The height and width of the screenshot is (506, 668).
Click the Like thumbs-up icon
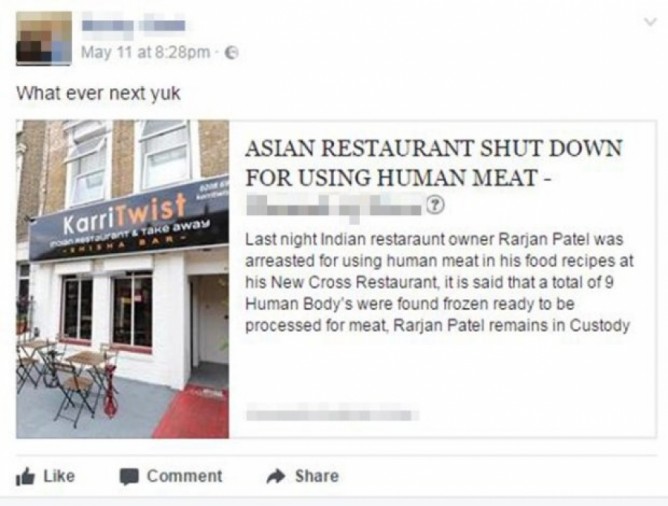coord(25,477)
